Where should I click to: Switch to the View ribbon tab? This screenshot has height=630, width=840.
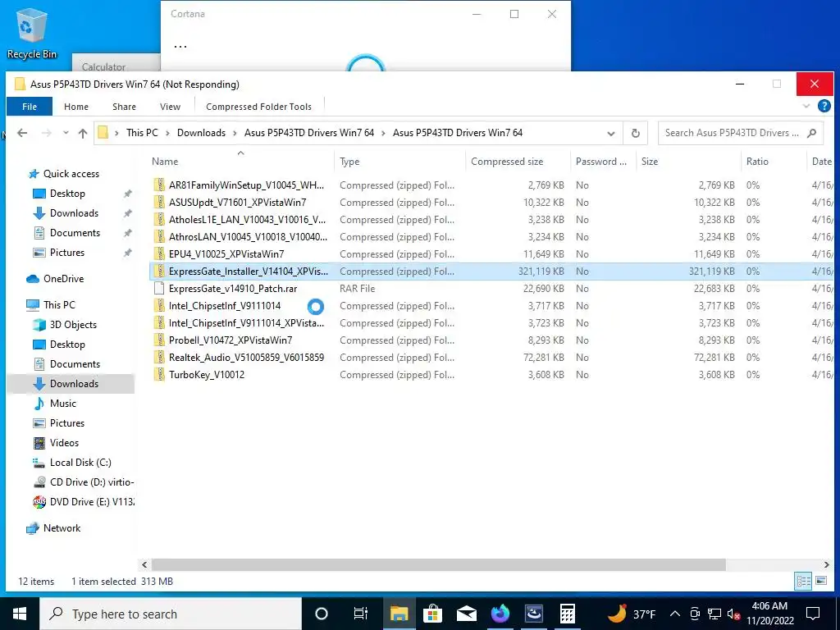click(170, 107)
